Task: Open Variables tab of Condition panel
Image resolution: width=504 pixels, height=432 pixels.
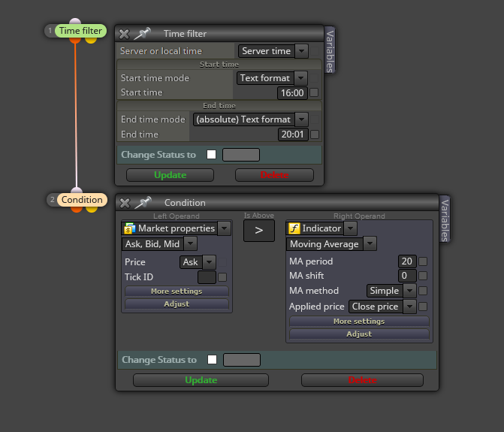Action: pos(445,220)
